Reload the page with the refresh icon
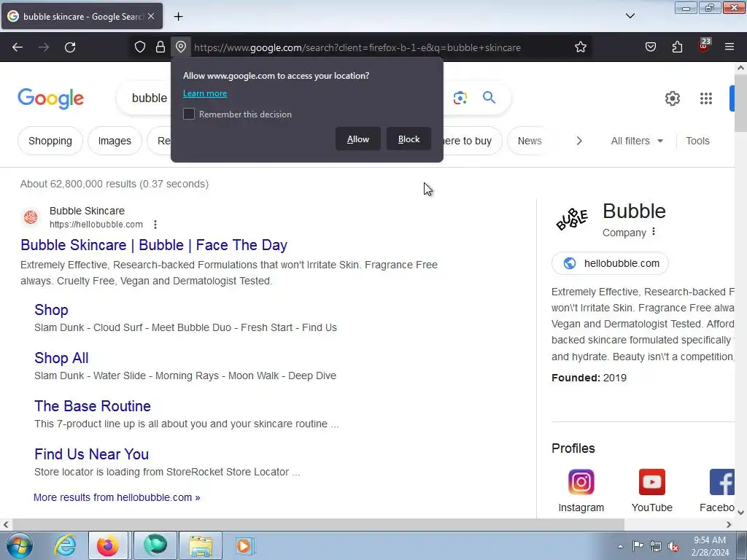The width and height of the screenshot is (747, 560). point(70,47)
